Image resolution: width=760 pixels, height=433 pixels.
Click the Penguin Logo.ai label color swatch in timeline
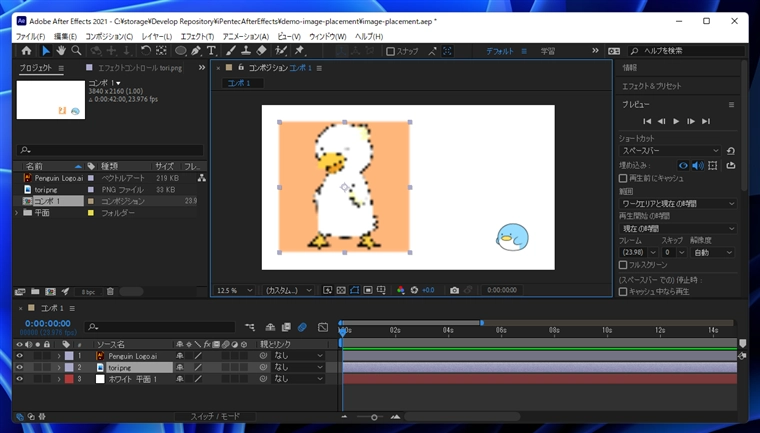69,356
